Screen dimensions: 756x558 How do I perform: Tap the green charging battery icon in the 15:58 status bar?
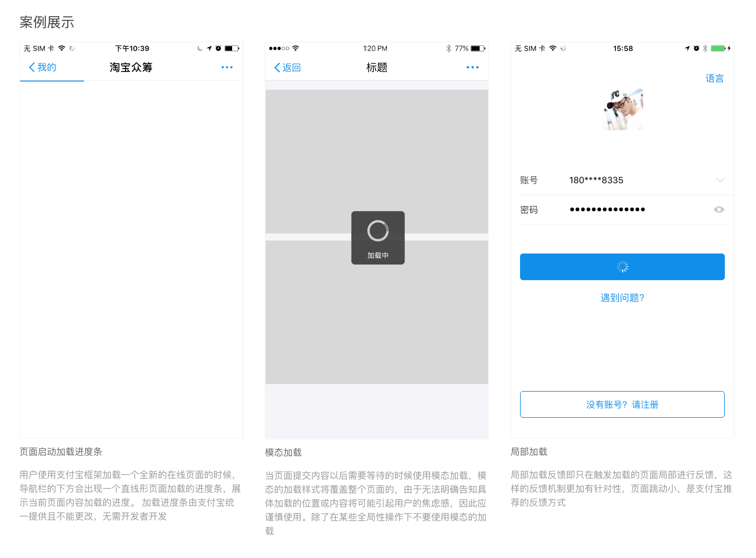[718, 48]
